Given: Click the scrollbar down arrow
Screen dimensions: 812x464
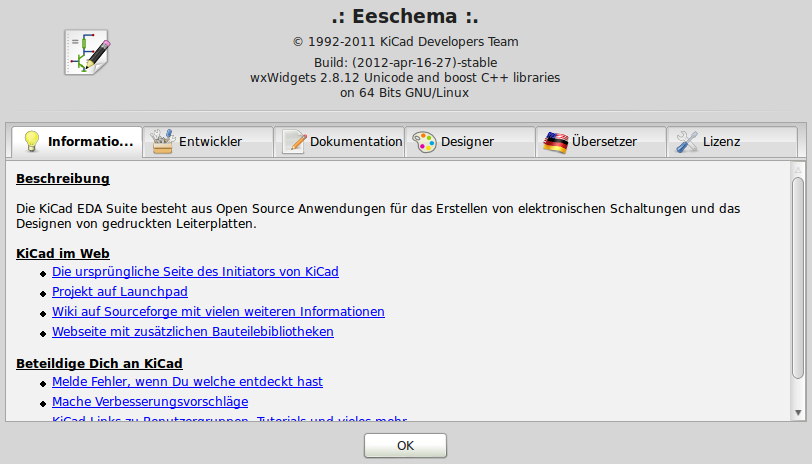Looking at the screenshot, I should coord(798,413).
